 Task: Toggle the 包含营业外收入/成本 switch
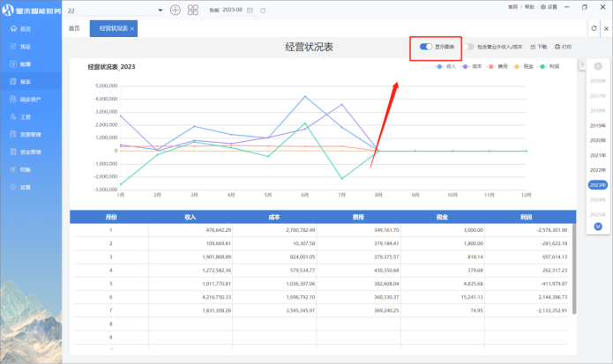click(468, 47)
